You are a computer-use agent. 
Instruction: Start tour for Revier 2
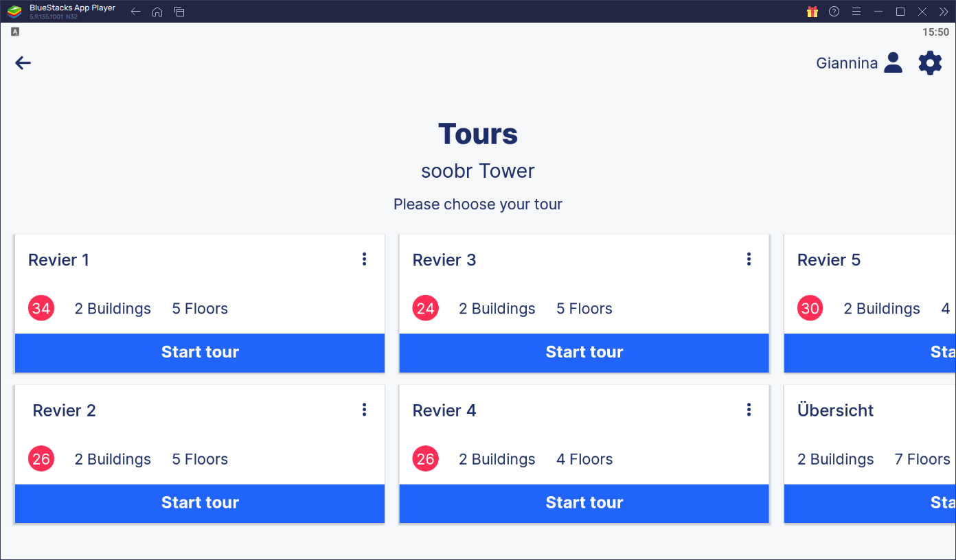click(x=200, y=503)
